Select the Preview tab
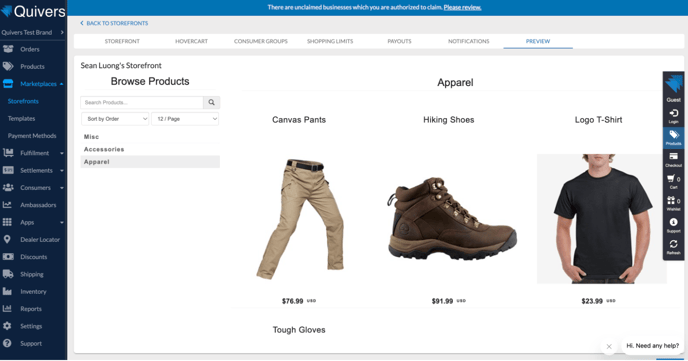The width and height of the screenshot is (688, 361). click(x=538, y=41)
